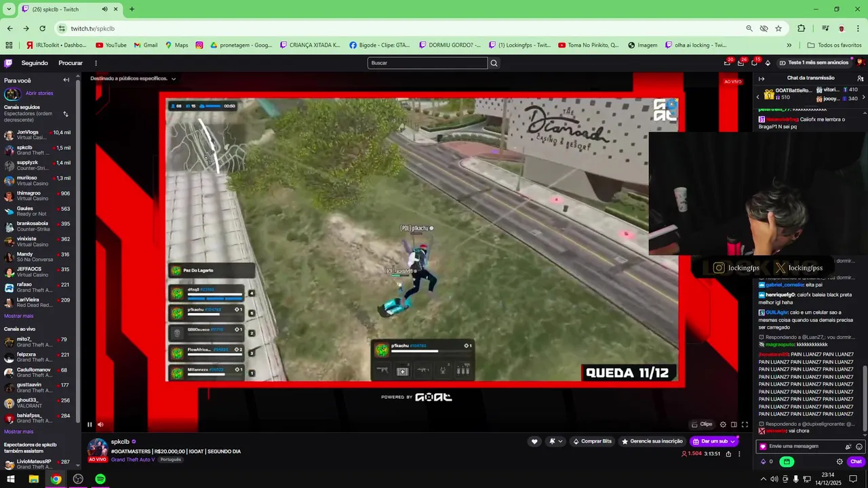Expand Destinado a públicos específicos notice
The image size is (868, 488).
pos(174,79)
